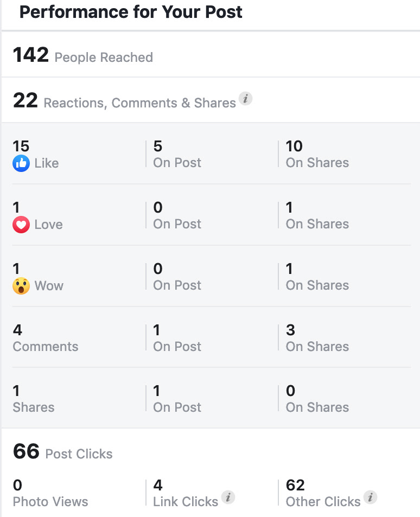Click the info icon next to Other Clicks
The width and height of the screenshot is (420, 517).
[370, 497]
